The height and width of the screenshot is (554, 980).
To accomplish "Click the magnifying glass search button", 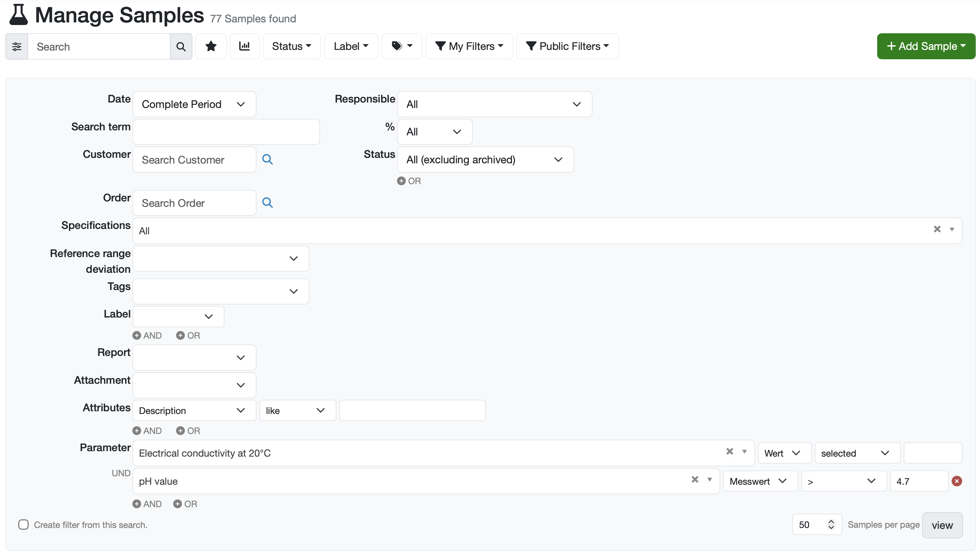I will pyautogui.click(x=181, y=47).
